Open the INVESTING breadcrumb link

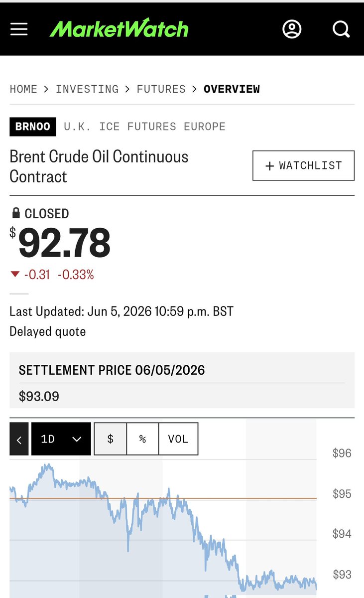(87, 89)
